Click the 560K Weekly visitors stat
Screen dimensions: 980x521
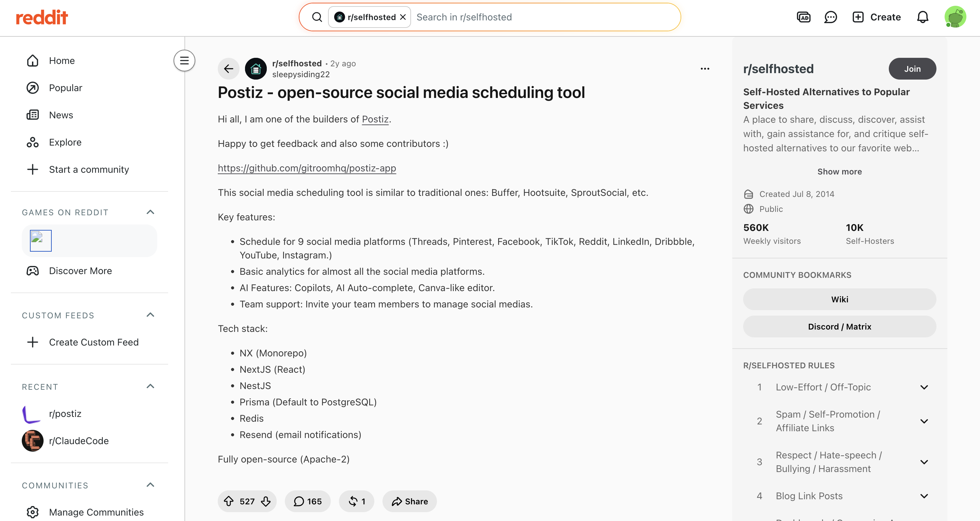click(772, 234)
